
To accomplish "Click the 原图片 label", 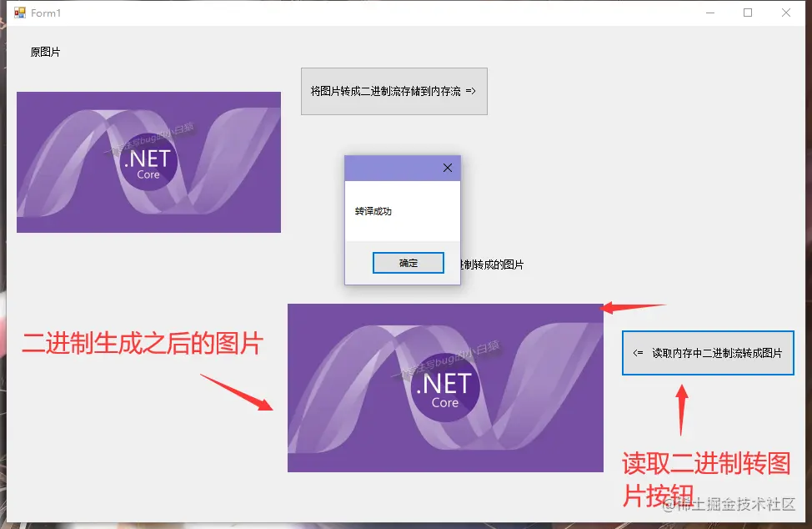I will point(45,52).
